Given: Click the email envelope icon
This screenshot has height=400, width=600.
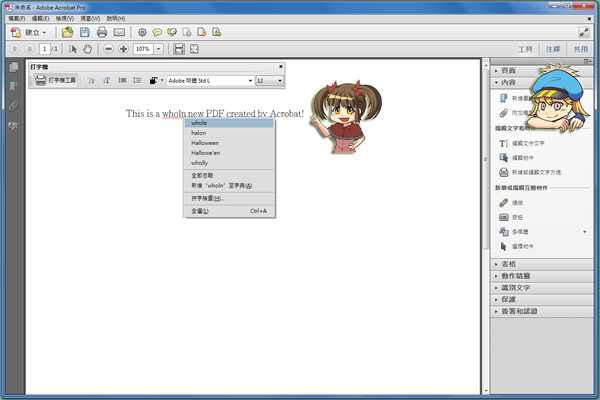Looking at the screenshot, I should tap(119, 33).
